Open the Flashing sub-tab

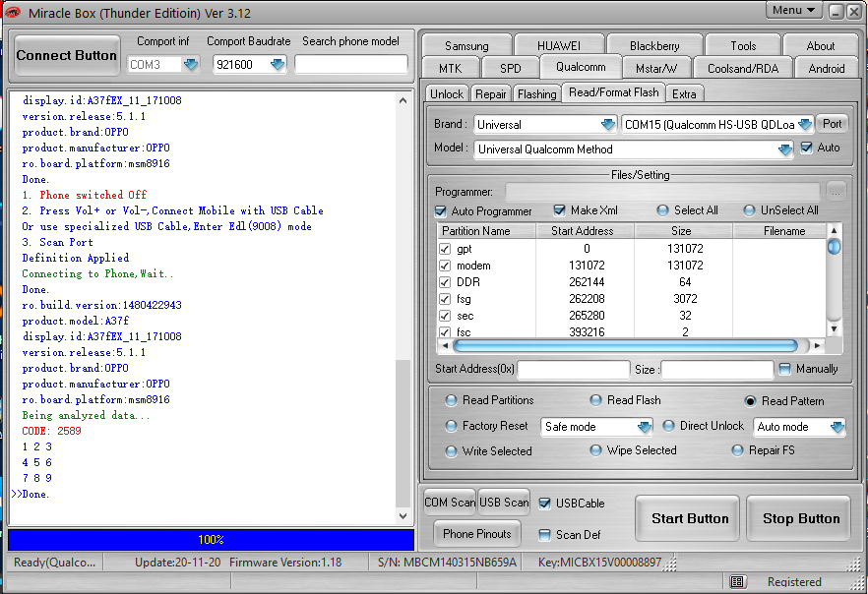pyautogui.click(x=537, y=94)
